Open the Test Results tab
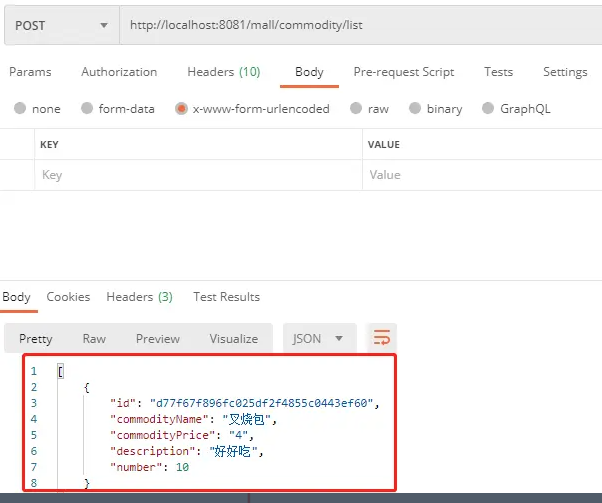 coord(227,297)
